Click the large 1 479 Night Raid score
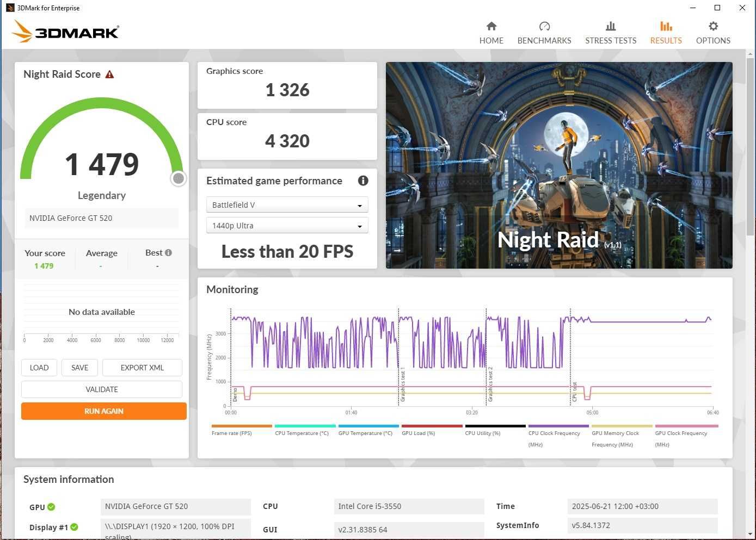Viewport: 756px width, 540px height. 102,164
